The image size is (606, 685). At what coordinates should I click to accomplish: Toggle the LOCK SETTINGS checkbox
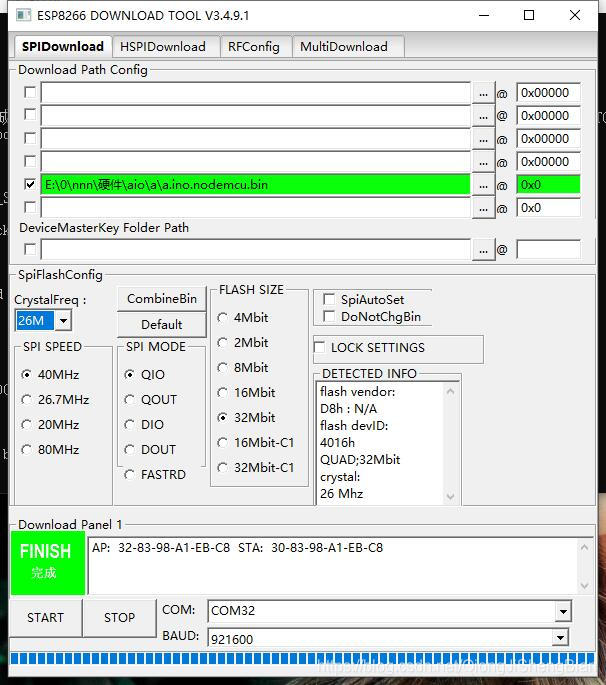319,347
